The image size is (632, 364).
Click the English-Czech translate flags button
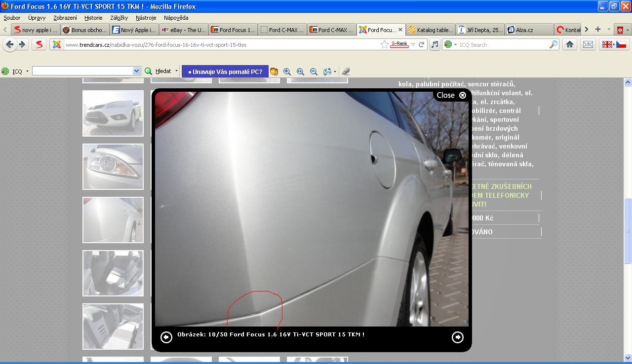coord(613,44)
